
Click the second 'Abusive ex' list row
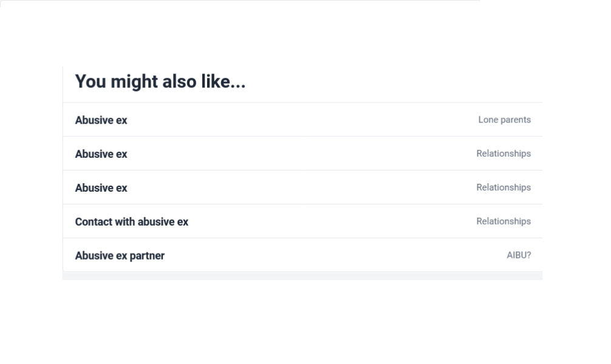[304, 153]
